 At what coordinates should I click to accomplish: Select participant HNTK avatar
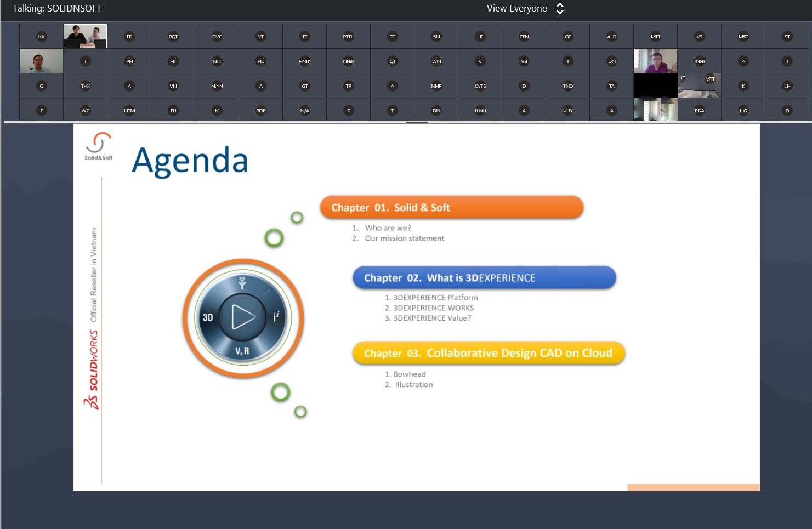305,61
